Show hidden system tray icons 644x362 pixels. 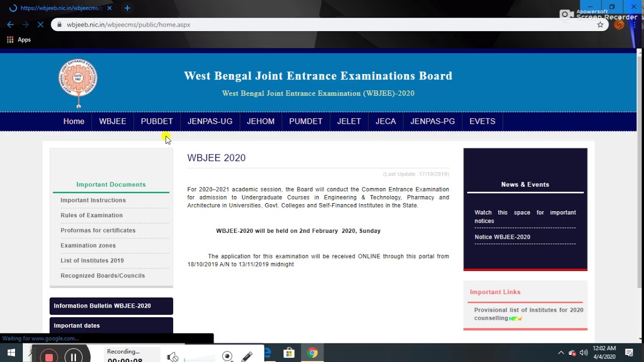(x=561, y=353)
